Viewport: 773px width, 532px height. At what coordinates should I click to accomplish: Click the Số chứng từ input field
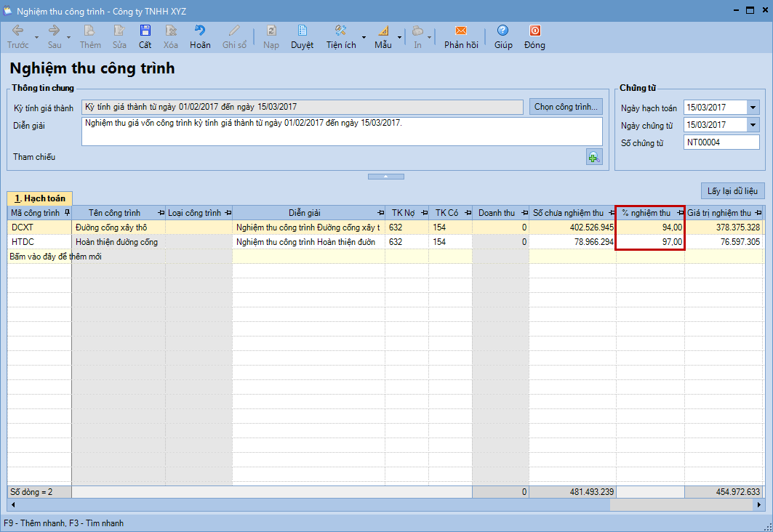click(721, 142)
